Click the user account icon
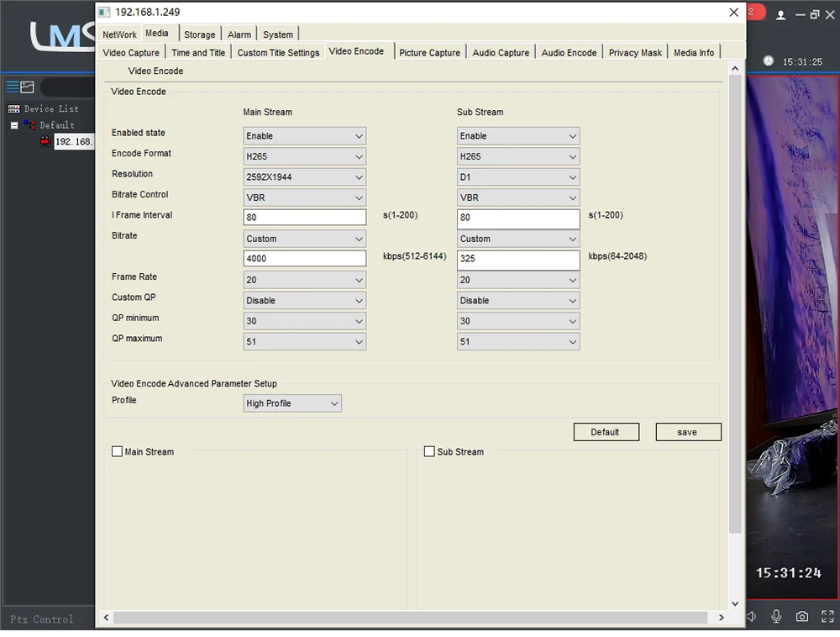The width and height of the screenshot is (840, 637). [x=781, y=15]
